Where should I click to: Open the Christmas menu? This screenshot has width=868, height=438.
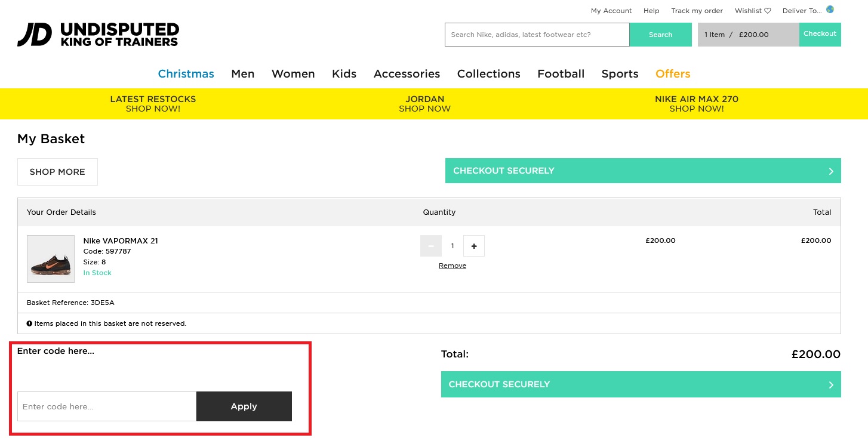click(186, 74)
